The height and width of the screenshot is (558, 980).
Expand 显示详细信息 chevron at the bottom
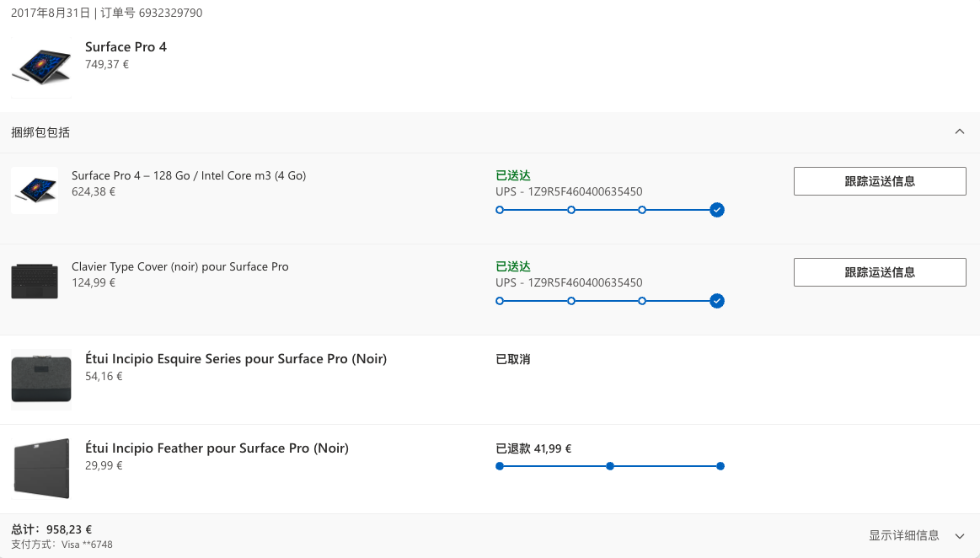click(960, 536)
